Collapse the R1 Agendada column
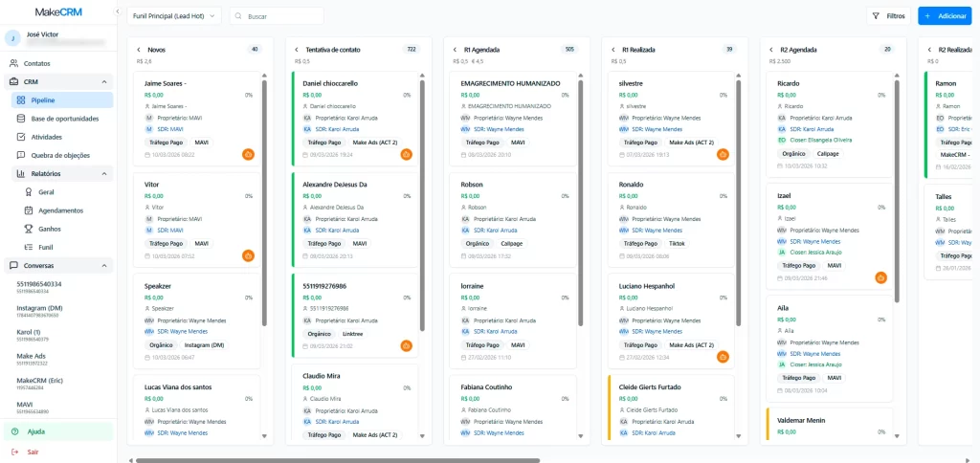Screen dimensions: 980x463 coord(454,49)
